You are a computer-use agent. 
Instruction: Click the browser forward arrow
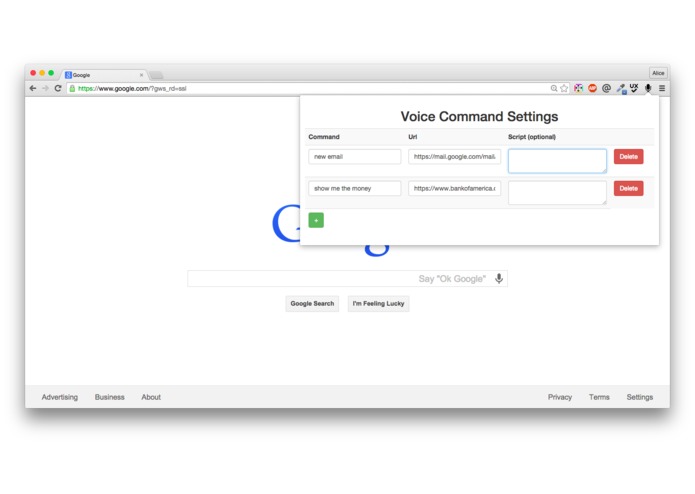(45, 88)
